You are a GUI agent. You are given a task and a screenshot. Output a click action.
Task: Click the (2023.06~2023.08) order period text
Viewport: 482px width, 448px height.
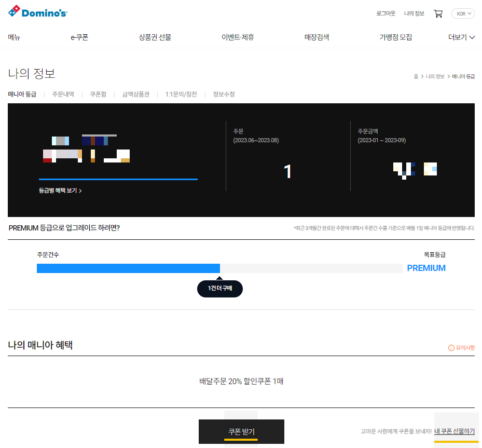pyautogui.click(x=256, y=140)
